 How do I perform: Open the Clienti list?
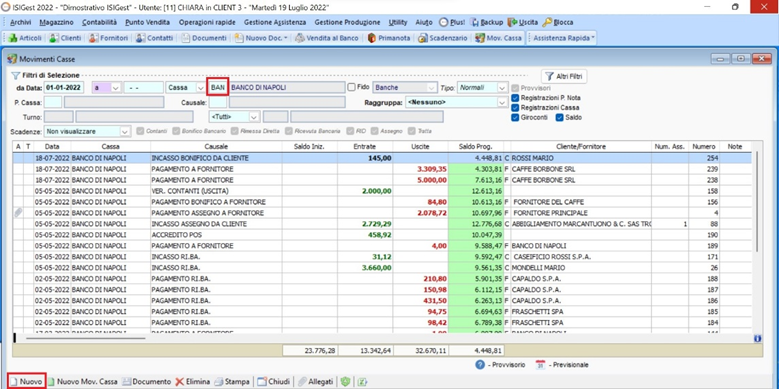point(65,38)
